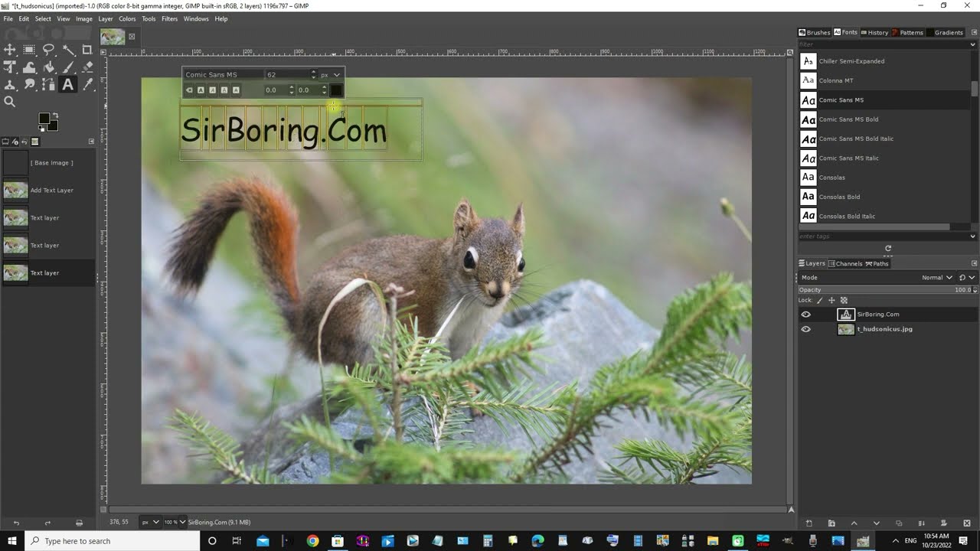The image size is (980, 551).
Task: Click the font size field showing 62
Action: (x=286, y=75)
